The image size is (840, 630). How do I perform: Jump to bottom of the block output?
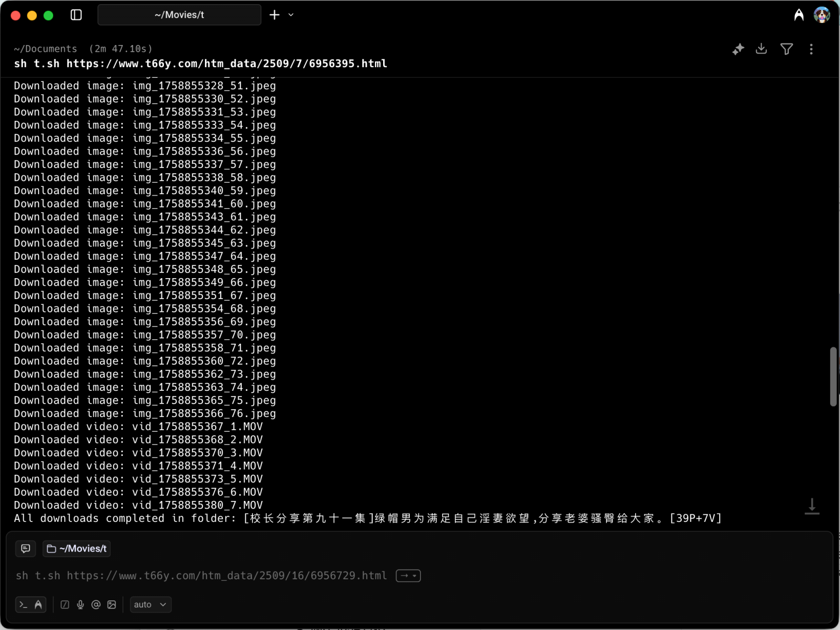[x=812, y=506]
